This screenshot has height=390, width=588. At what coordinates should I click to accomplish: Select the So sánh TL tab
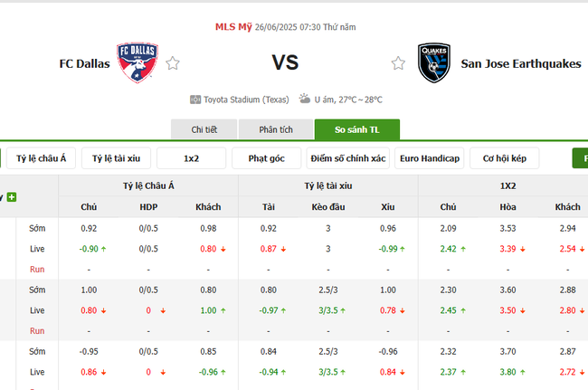(356, 130)
